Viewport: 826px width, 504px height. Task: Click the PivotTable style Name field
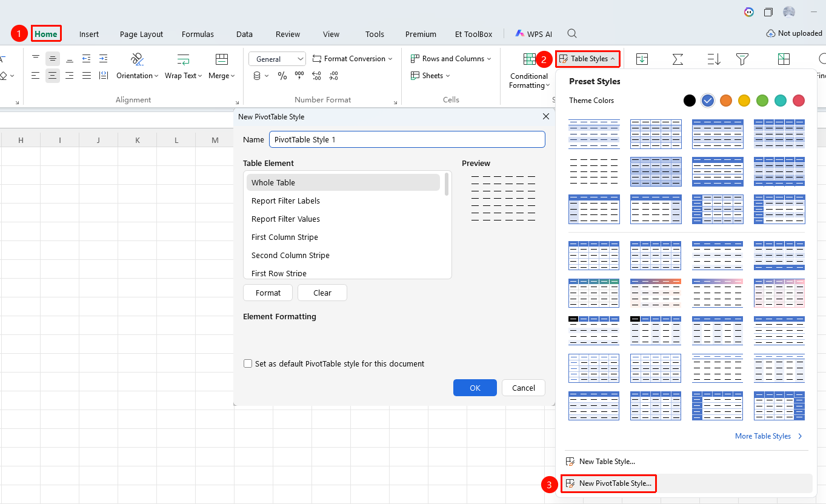point(407,139)
